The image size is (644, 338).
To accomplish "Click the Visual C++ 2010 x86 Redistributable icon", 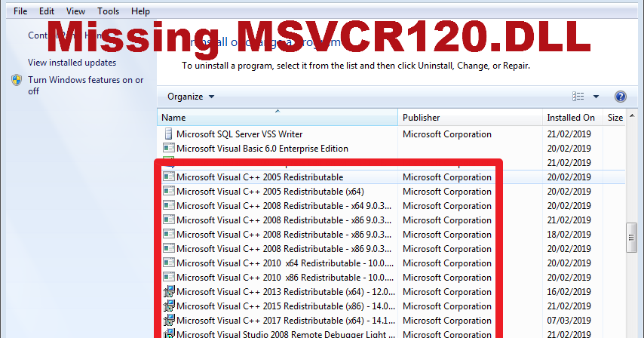I will (168, 277).
